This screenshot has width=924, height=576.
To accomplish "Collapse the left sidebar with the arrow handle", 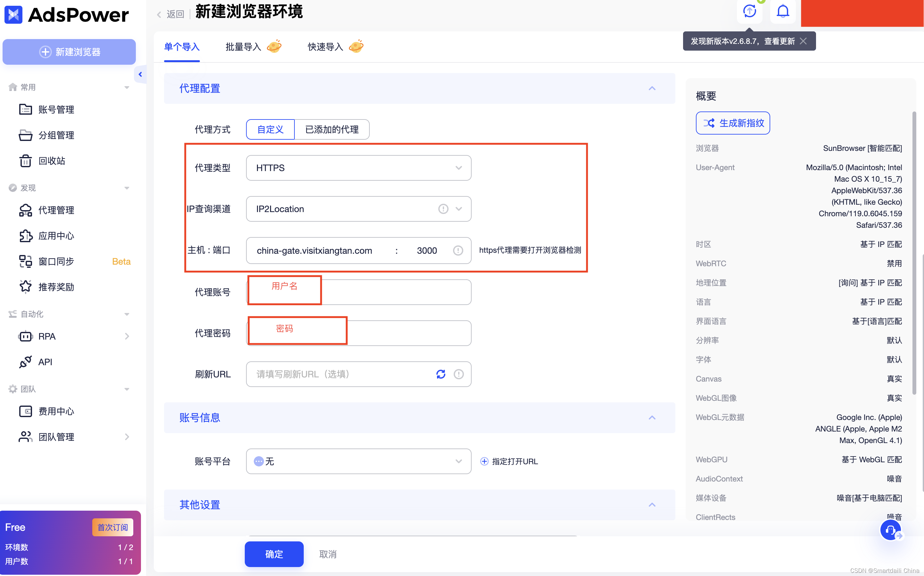I will tap(140, 74).
